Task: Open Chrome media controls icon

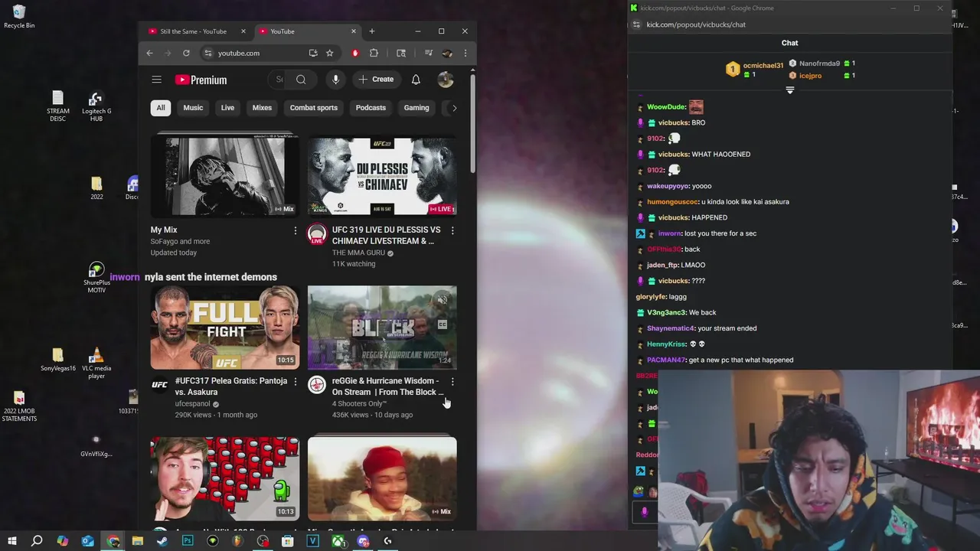Action: (430, 53)
